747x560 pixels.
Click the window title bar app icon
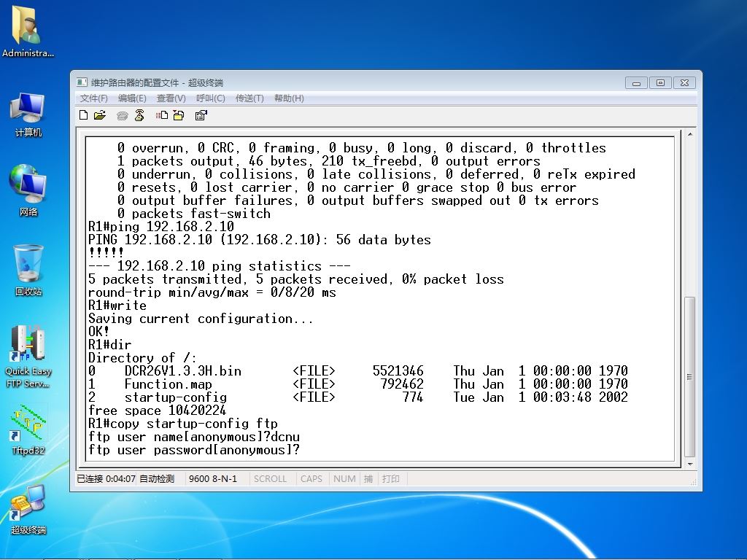pos(82,82)
